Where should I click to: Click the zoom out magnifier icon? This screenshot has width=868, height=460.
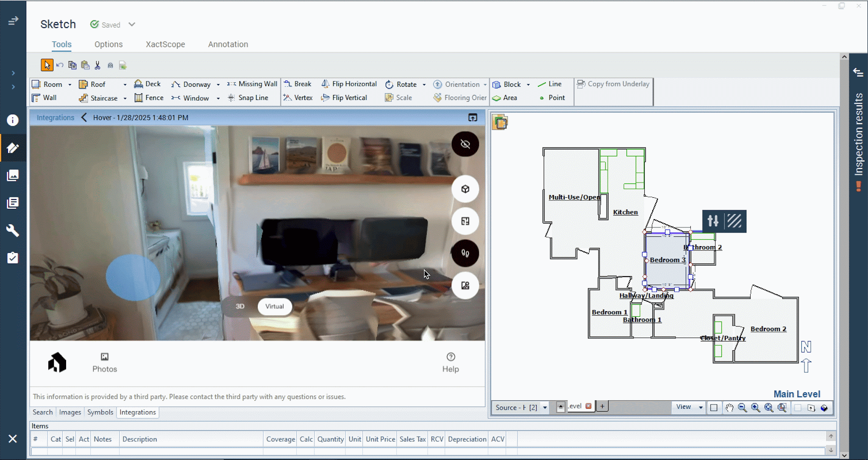click(742, 407)
